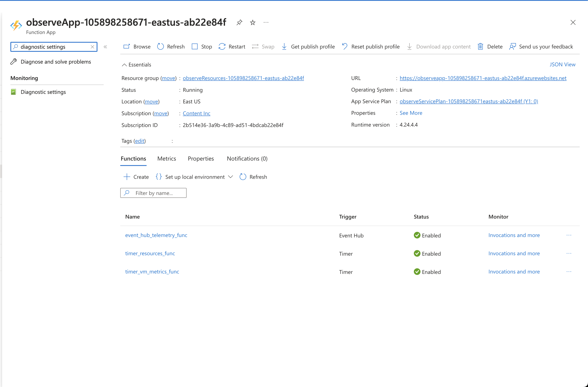Click Get publish profile download icon
Screen dimensions: 588x387
(284, 47)
